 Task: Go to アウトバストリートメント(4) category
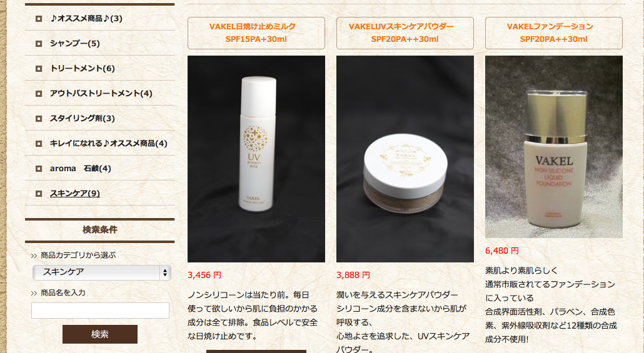coord(101,94)
